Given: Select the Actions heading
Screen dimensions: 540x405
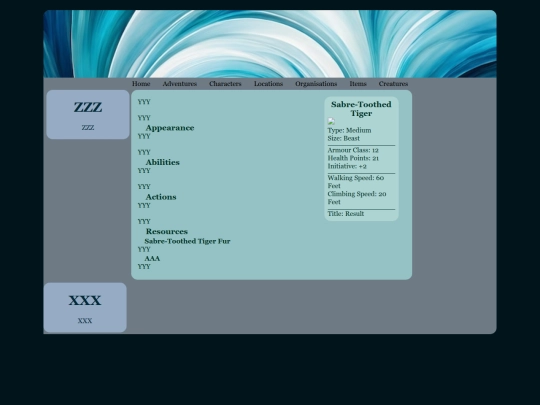Looking at the screenshot, I should coord(161,197).
